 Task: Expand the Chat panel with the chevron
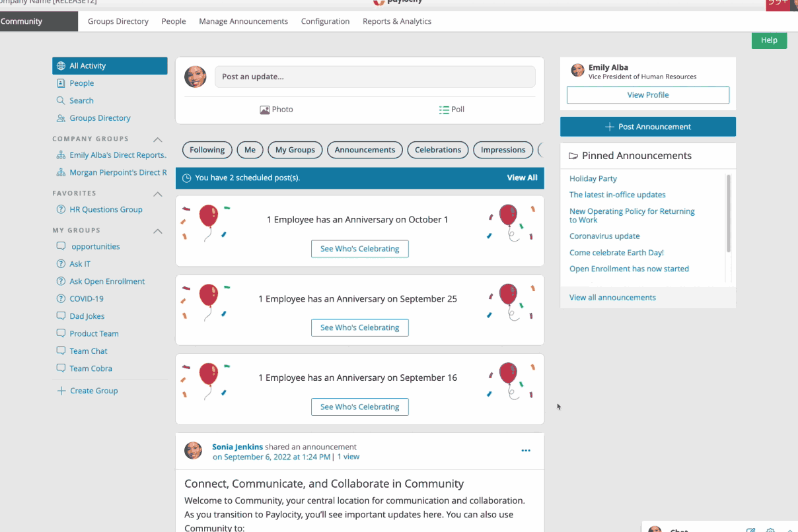click(x=790, y=530)
